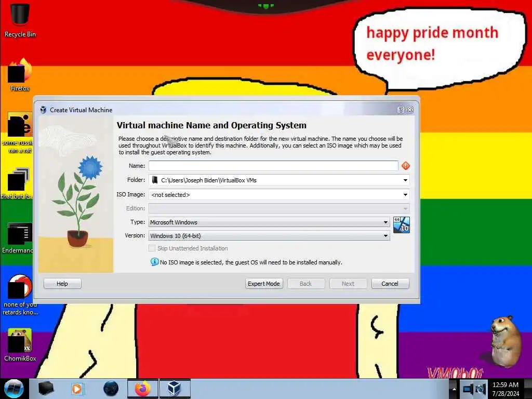Open the Endermanch desktop shortcut
Viewport: 532px width, 399px height.
[18, 237]
